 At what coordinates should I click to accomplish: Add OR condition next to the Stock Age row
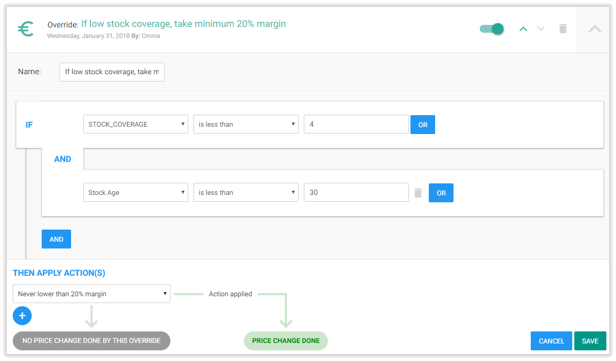click(441, 193)
